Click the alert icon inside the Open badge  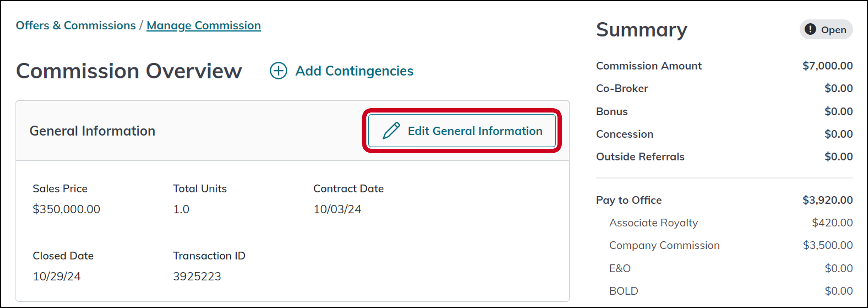coord(811,30)
